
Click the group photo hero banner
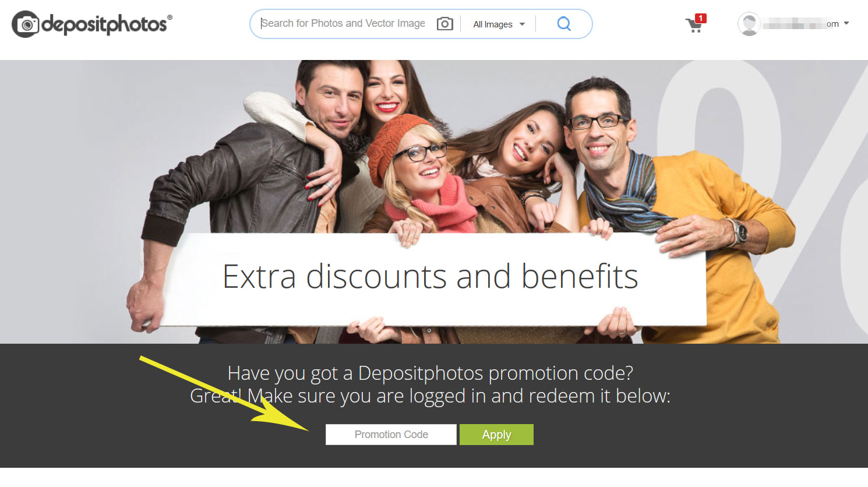coord(434,202)
